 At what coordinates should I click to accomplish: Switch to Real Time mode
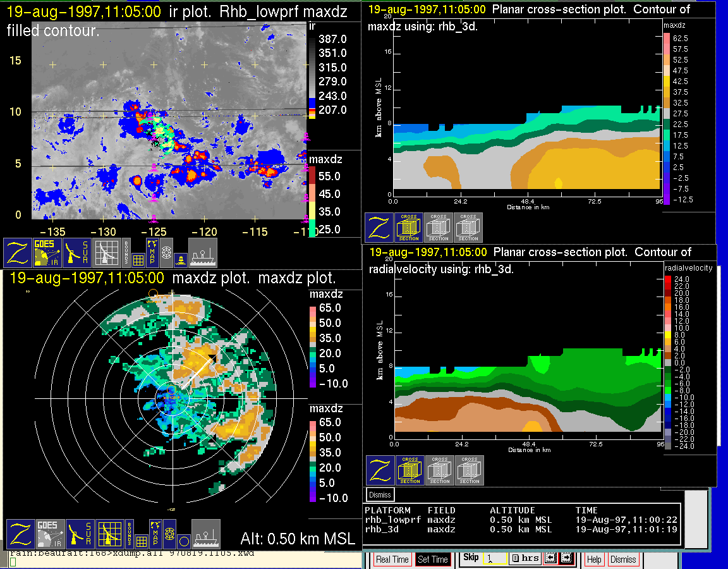(x=392, y=560)
